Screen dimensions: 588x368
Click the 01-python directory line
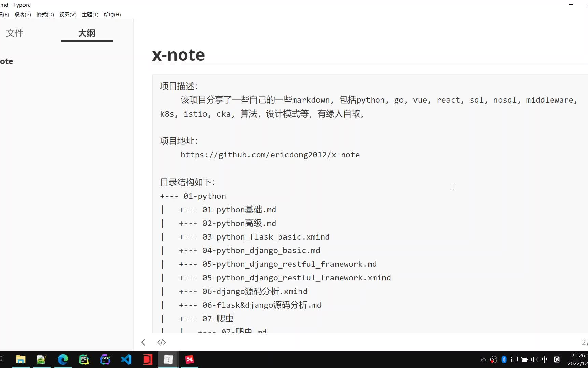(x=193, y=196)
